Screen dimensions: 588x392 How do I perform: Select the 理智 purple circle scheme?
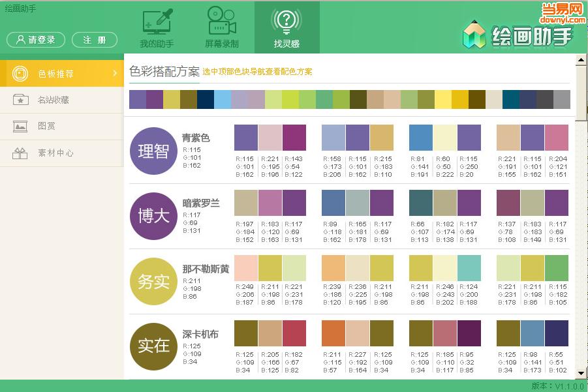pyautogui.click(x=153, y=151)
